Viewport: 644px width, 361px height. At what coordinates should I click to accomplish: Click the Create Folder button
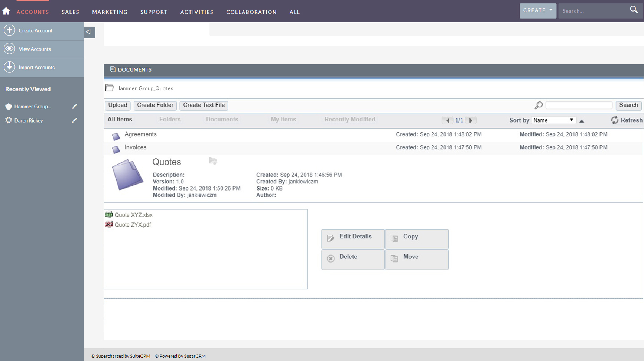coord(155,105)
